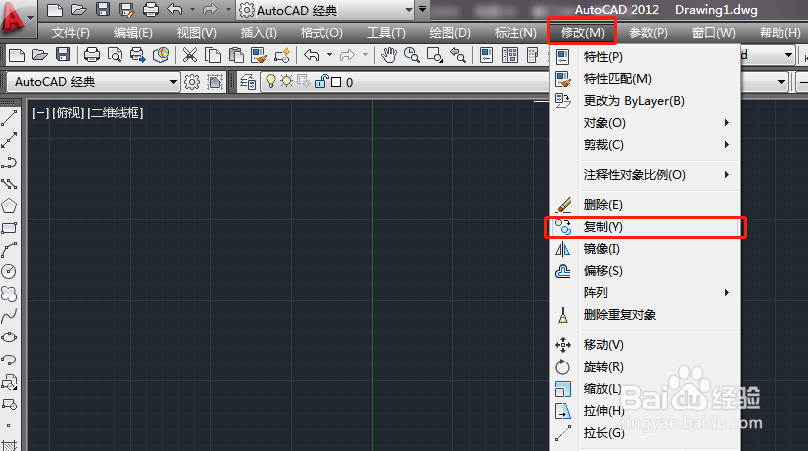Choose 偏移(S) menu entry
Image resolution: width=808 pixels, height=451 pixels.
point(644,271)
